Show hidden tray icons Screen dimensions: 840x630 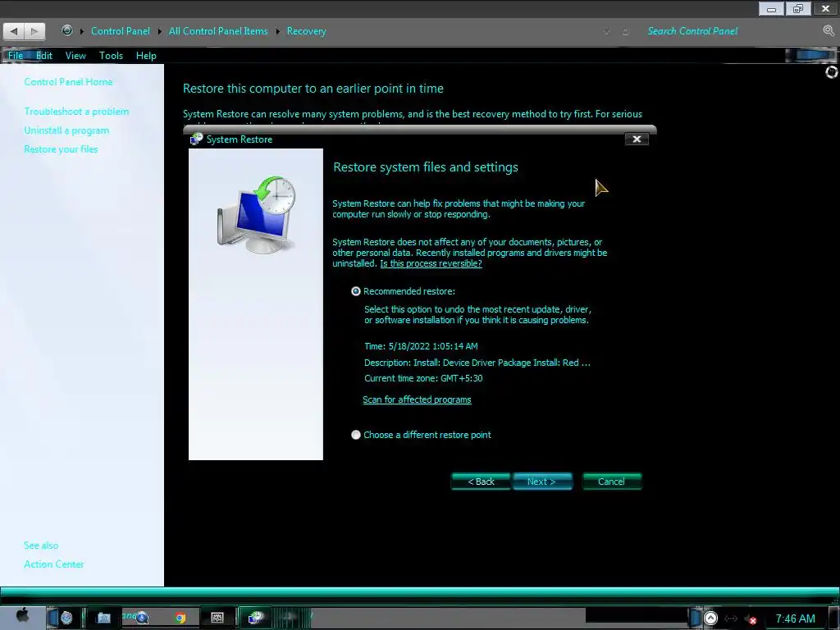click(710, 619)
